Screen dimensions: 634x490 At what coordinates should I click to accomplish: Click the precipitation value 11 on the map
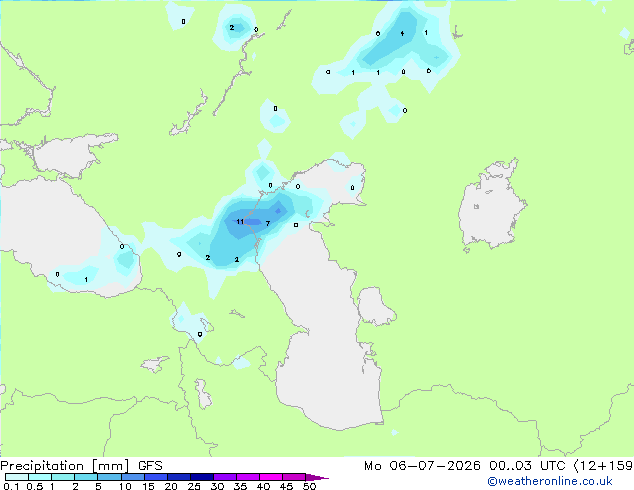240,222
